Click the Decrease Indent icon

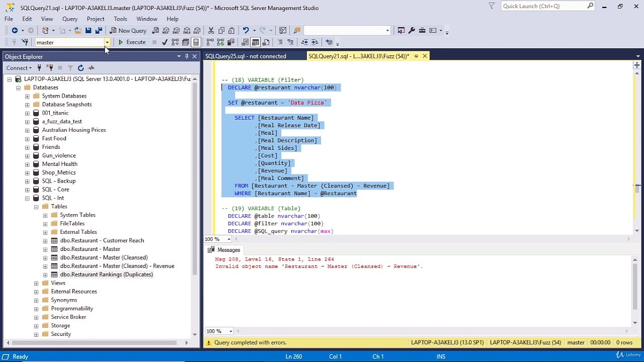pyautogui.click(x=304, y=42)
